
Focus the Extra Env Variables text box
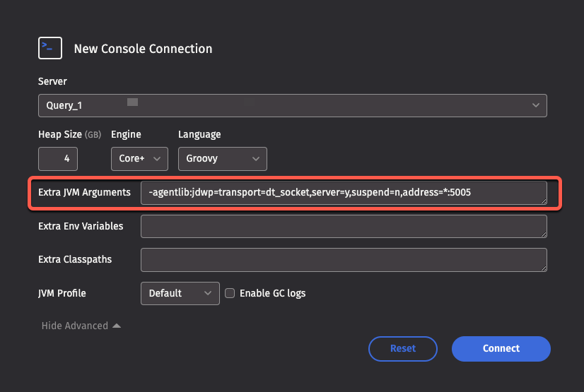(x=343, y=227)
